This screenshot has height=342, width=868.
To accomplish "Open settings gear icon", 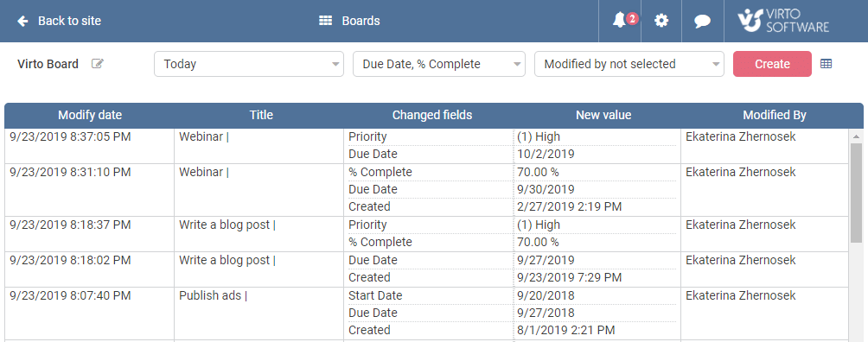I will (x=661, y=21).
